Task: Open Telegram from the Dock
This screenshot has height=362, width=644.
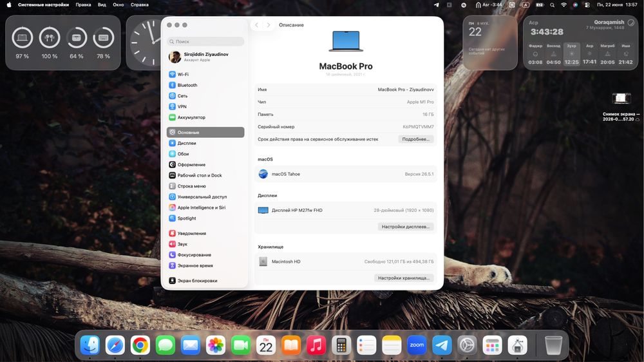Action: coord(442,345)
